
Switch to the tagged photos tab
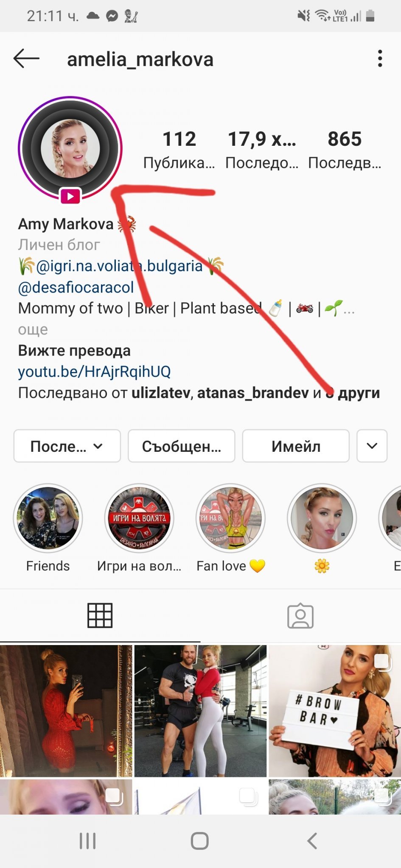[x=300, y=615]
